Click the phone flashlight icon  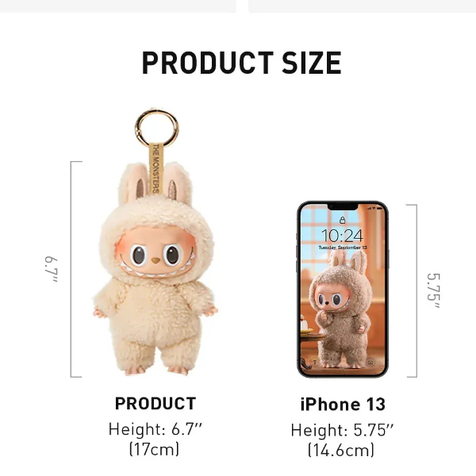[315, 363]
